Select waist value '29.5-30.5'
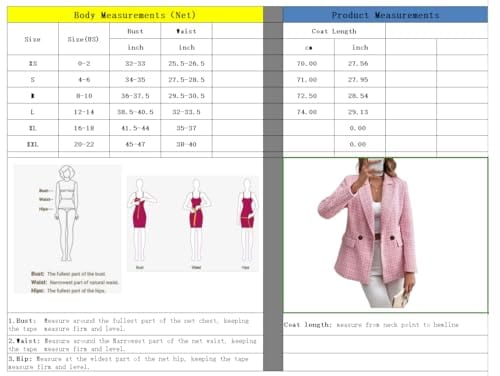The image size is (500, 376). [x=186, y=96]
